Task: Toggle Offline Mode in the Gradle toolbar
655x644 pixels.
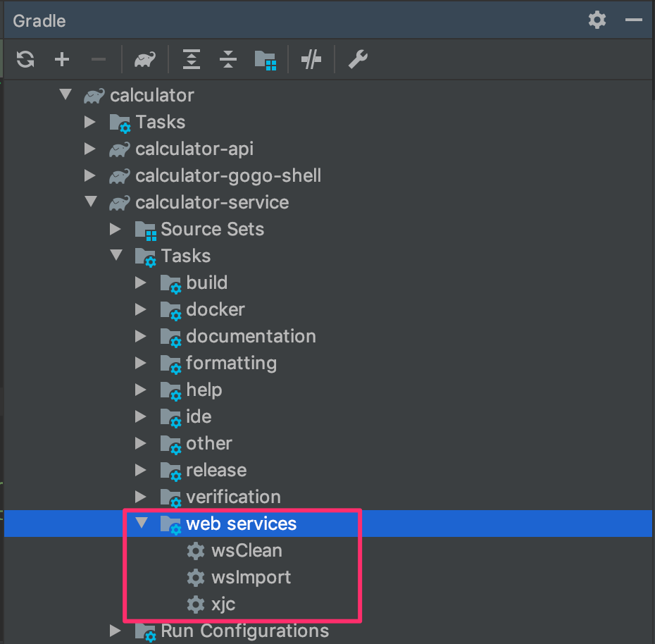Action: pyautogui.click(x=311, y=59)
